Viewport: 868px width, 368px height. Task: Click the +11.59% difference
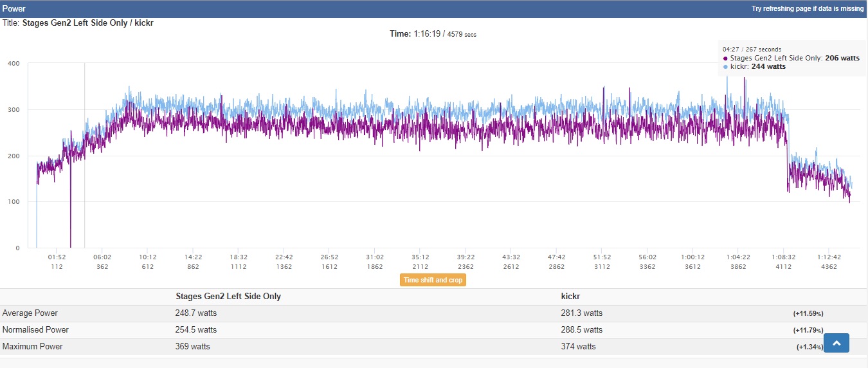(x=808, y=314)
